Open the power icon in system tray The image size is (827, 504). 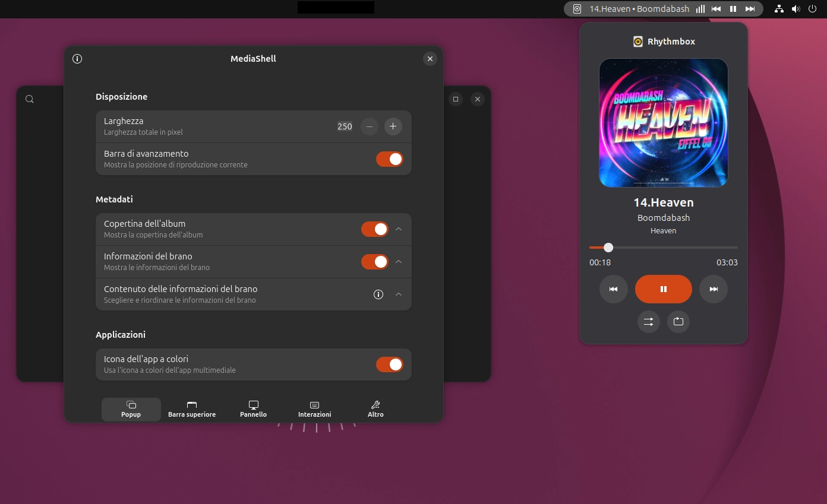tap(812, 9)
